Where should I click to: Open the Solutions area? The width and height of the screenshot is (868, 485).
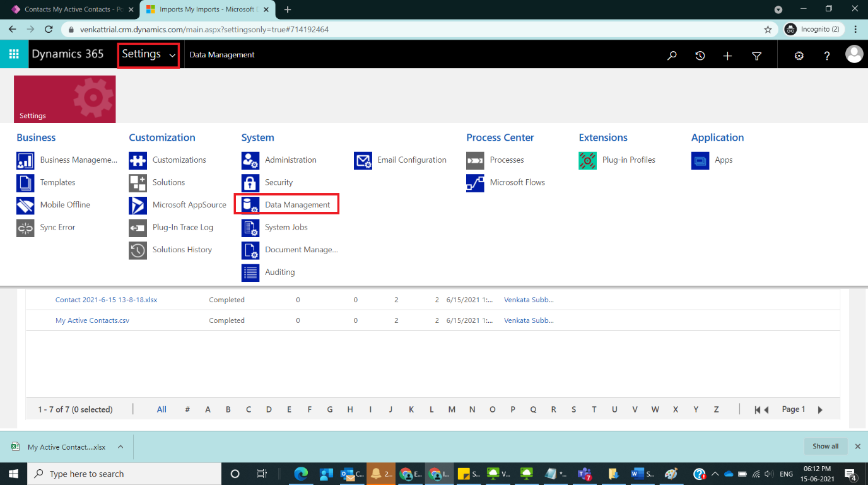pos(169,182)
